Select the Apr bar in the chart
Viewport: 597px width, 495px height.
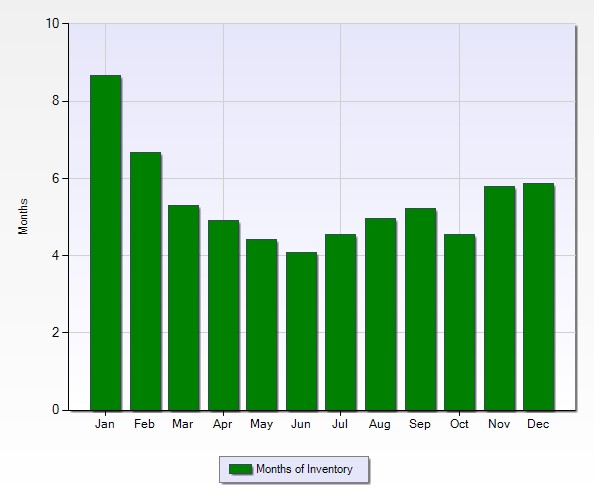click(223, 315)
